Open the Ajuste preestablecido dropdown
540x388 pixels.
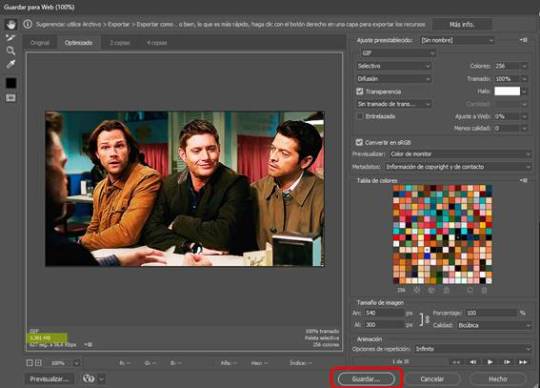pyautogui.click(x=457, y=40)
